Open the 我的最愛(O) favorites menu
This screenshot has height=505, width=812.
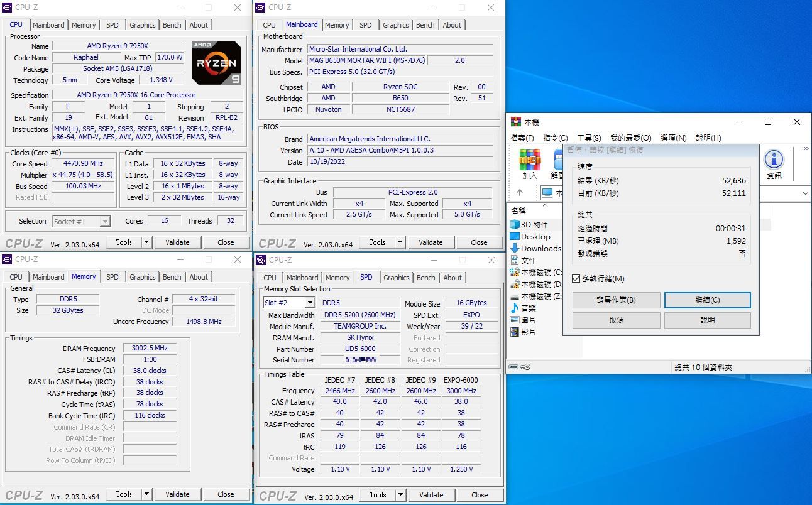click(630, 138)
